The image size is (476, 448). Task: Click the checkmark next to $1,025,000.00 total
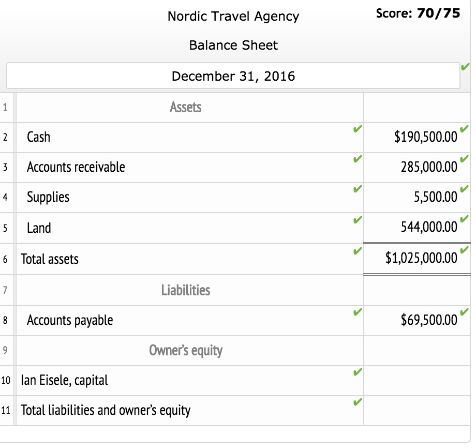(x=464, y=250)
